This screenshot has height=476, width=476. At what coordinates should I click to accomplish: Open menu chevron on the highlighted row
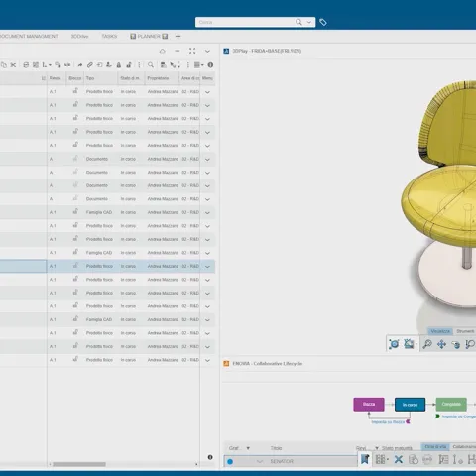(x=207, y=267)
